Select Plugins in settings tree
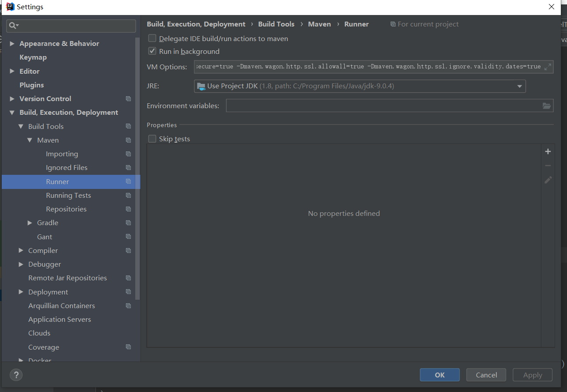This screenshot has height=392, width=567. pyautogui.click(x=32, y=85)
